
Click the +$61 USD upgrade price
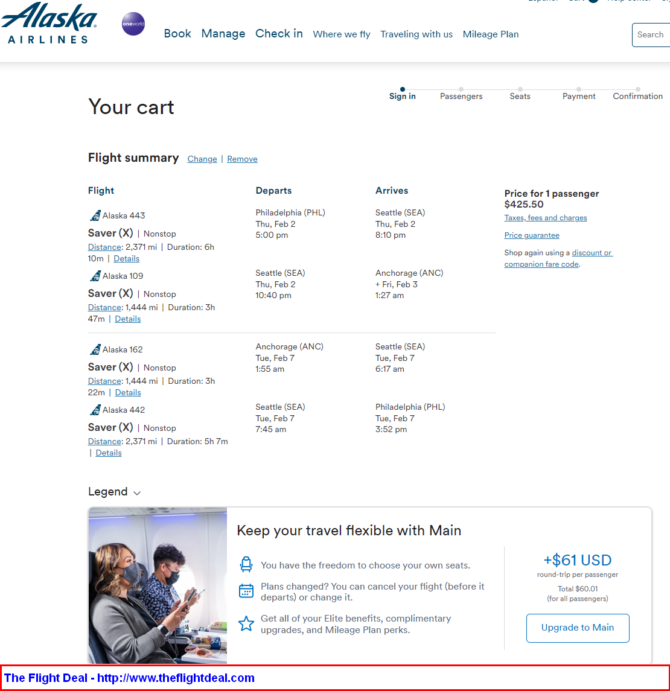click(x=577, y=560)
